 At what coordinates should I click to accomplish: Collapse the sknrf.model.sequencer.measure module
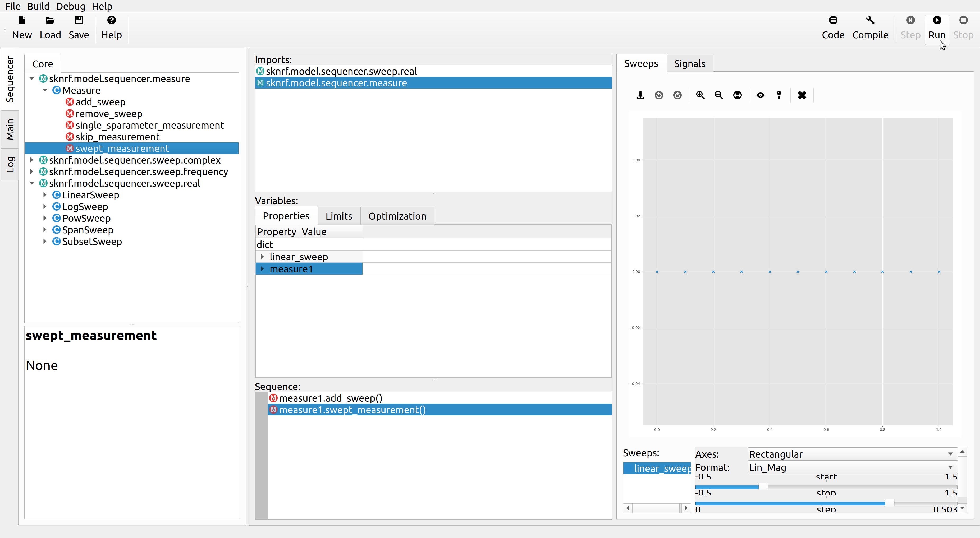[32, 79]
